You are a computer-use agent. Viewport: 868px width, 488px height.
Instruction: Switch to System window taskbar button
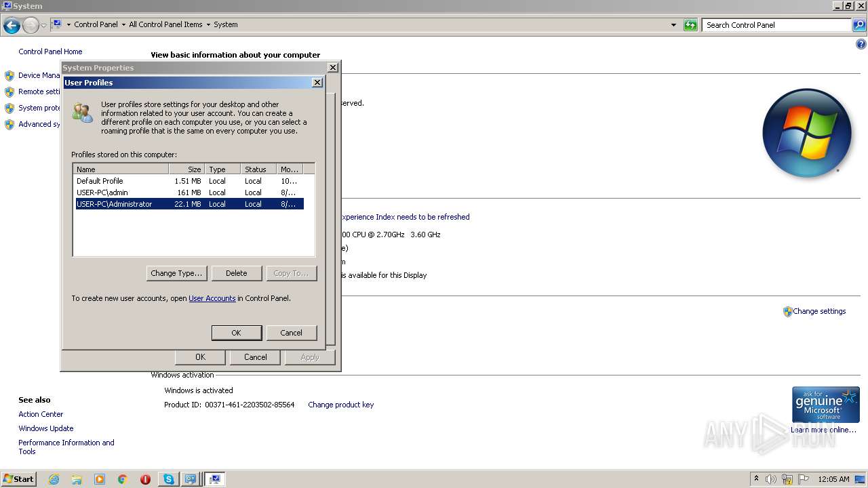pyautogui.click(x=214, y=479)
